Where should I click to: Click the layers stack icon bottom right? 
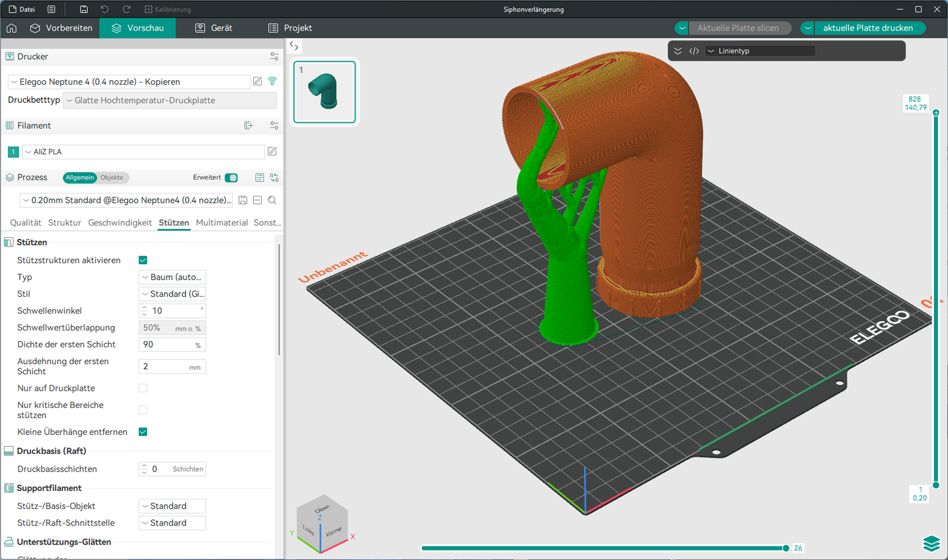[931, 543]
